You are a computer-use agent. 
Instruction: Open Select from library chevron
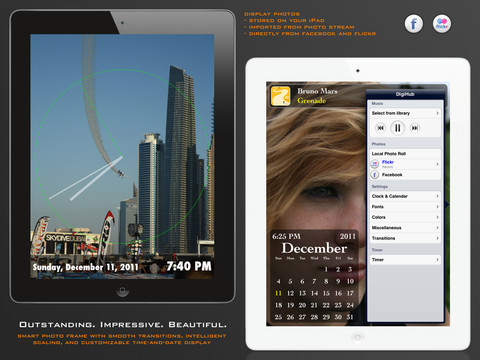click(x=437, y=113)
